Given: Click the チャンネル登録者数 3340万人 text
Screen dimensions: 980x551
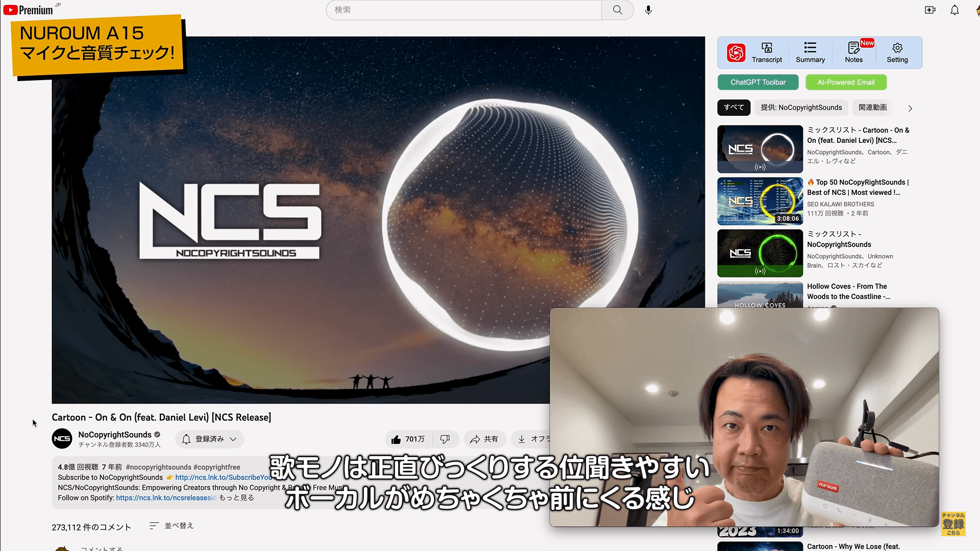Looking at the screenshot, I should pos(119,445).
